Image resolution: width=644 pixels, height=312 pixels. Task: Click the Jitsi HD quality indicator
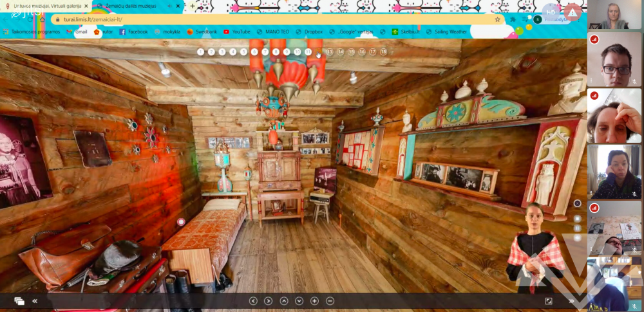point(551,12)
